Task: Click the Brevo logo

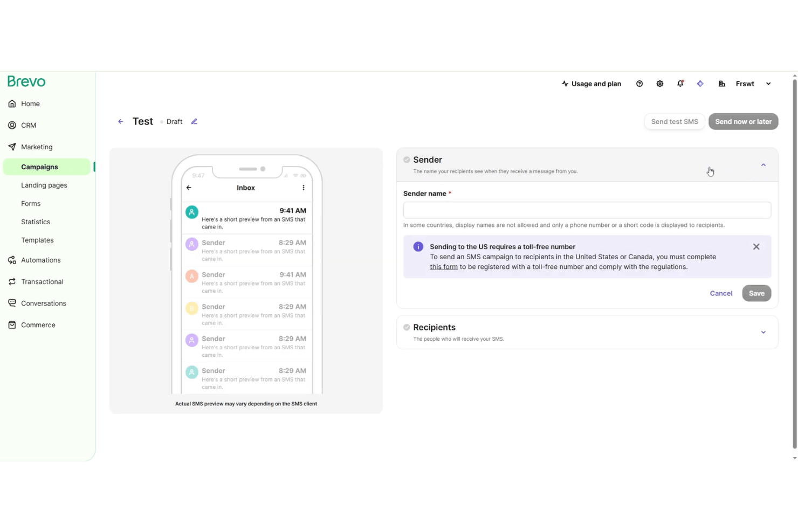Action: pyautogui.click(x=26, y=81)
